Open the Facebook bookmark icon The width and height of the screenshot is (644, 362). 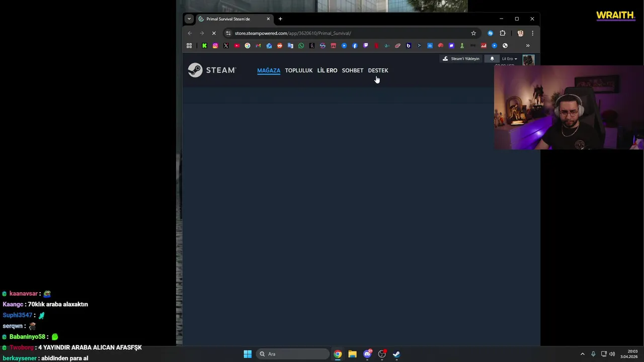coord(355,46)
